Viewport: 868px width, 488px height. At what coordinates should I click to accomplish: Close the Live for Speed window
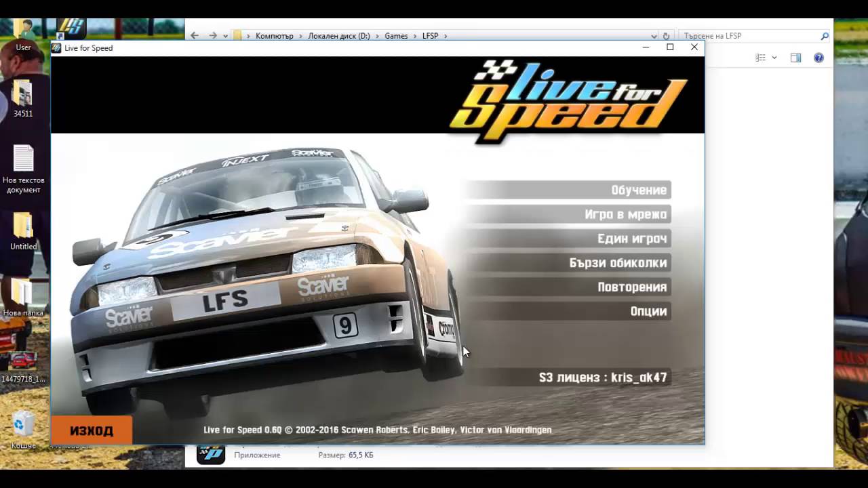(x=694, y=47)
